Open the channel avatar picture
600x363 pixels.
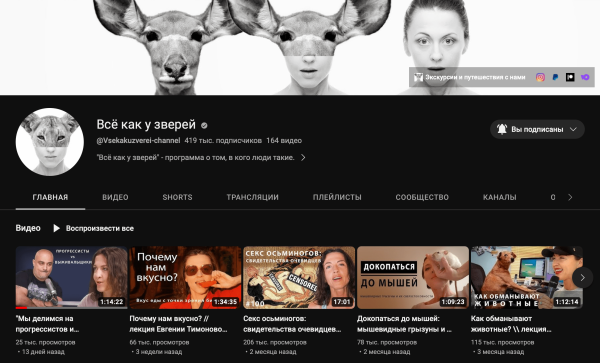pos(50,142)
